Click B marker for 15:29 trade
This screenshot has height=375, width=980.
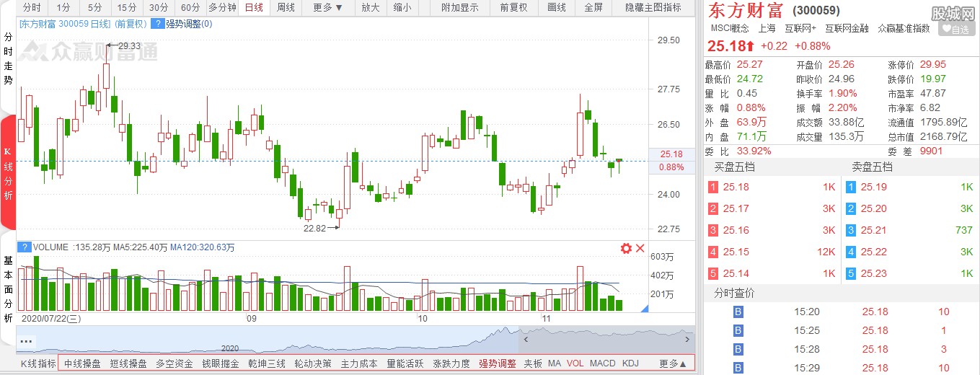tap(738, 369)
